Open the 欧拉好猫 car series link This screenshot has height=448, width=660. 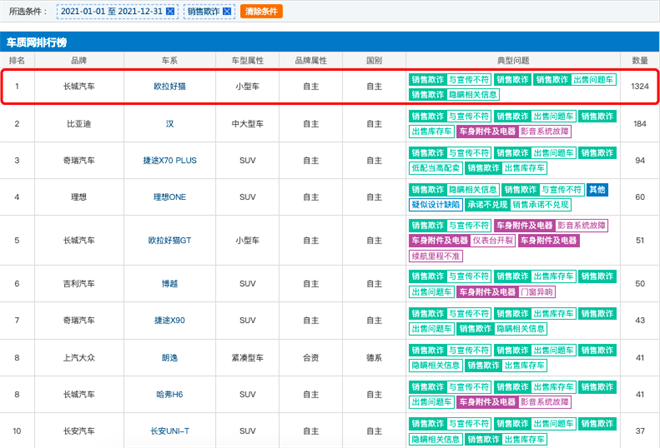click(x=170, y=86)
